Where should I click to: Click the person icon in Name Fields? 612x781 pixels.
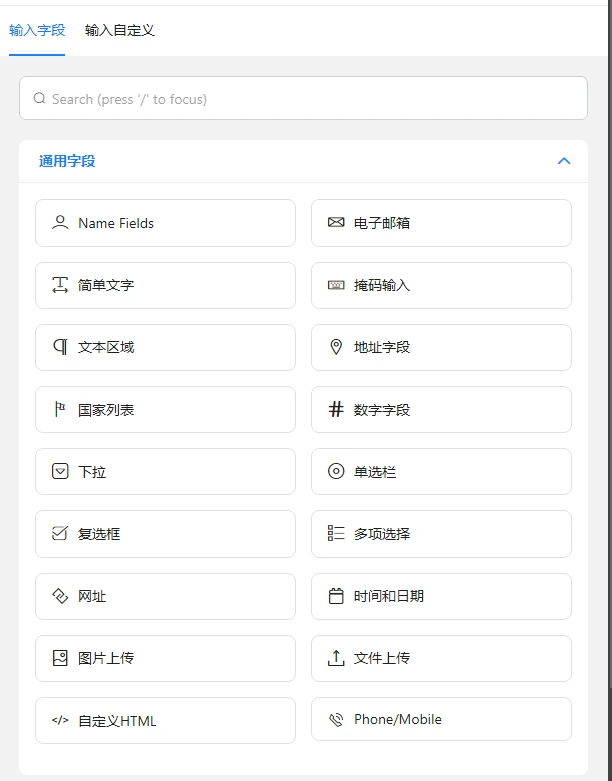(x=60, y=222)
